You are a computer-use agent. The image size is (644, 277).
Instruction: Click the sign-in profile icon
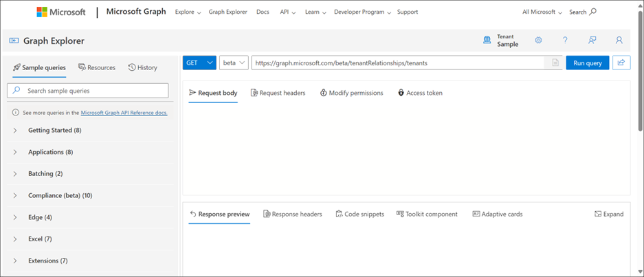619,41
